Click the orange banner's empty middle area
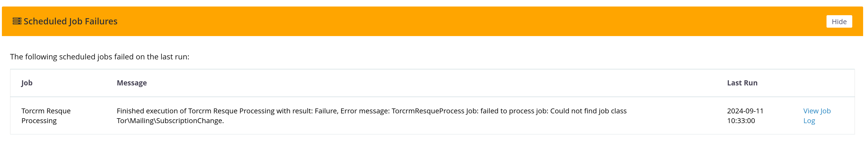Image resolution: width=868 pixels, height=144 pixels. pos(438,21)
